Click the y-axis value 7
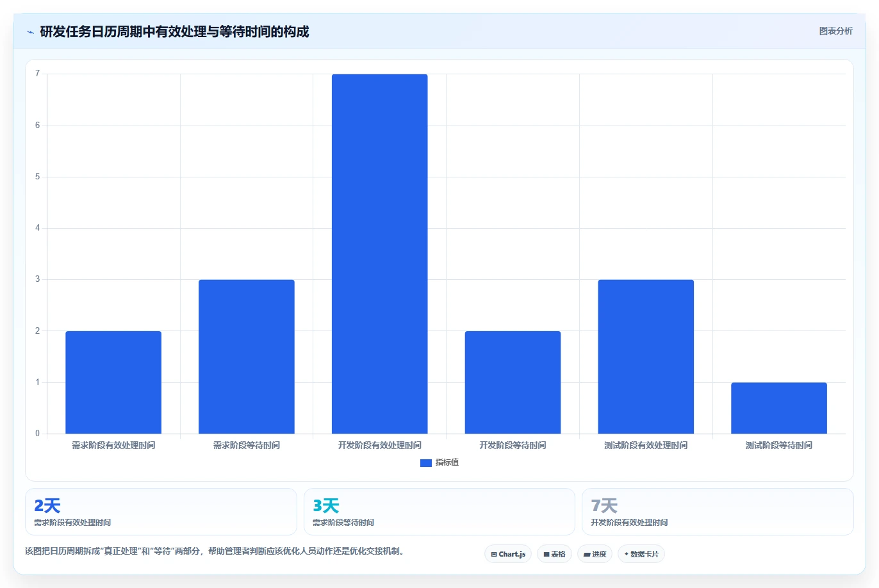Image resolution: width=879 pixels, height=588 pixels. point(37,74)
